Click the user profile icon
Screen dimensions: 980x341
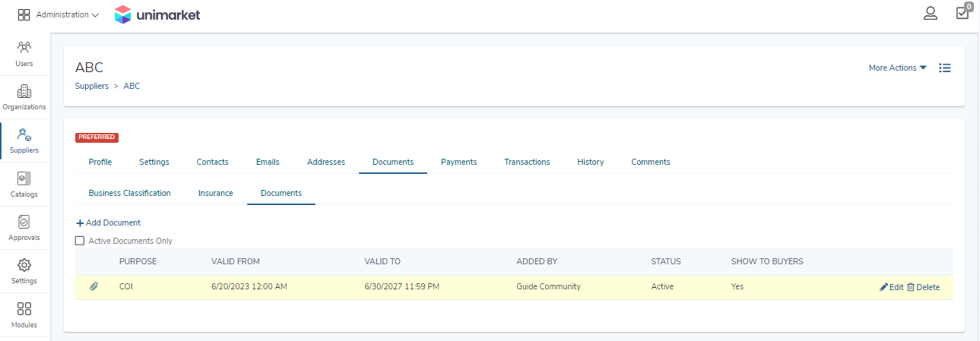click(931, 13)
